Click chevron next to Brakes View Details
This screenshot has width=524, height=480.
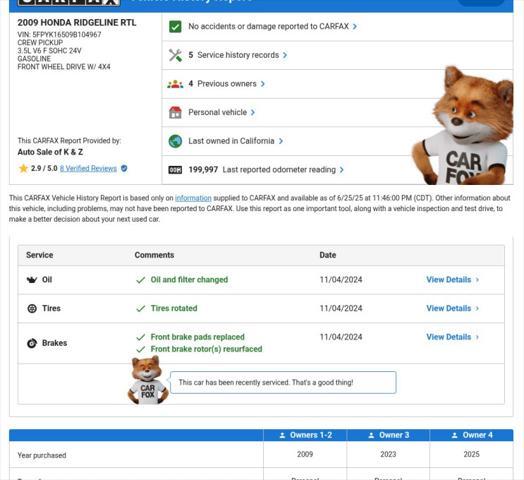point(477,337)
